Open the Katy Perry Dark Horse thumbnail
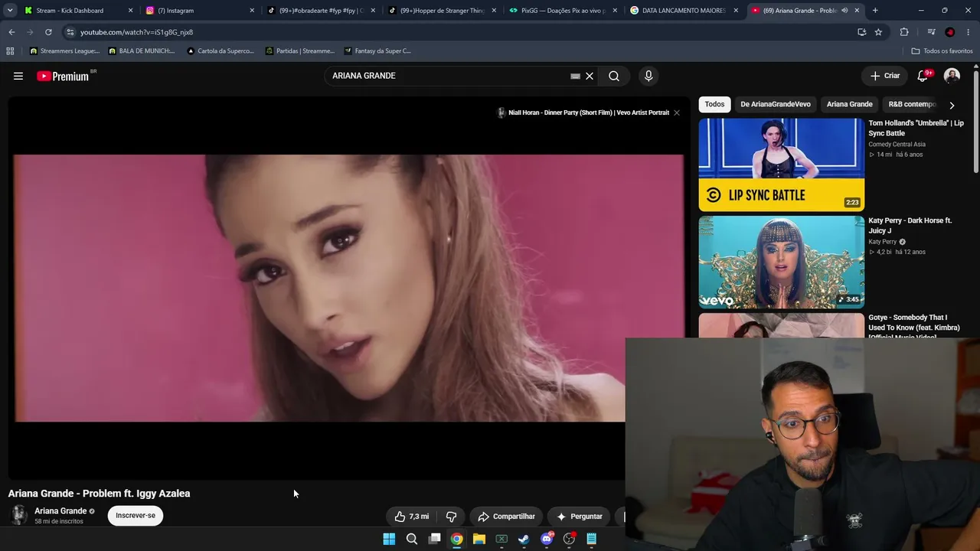 [782, 262]
